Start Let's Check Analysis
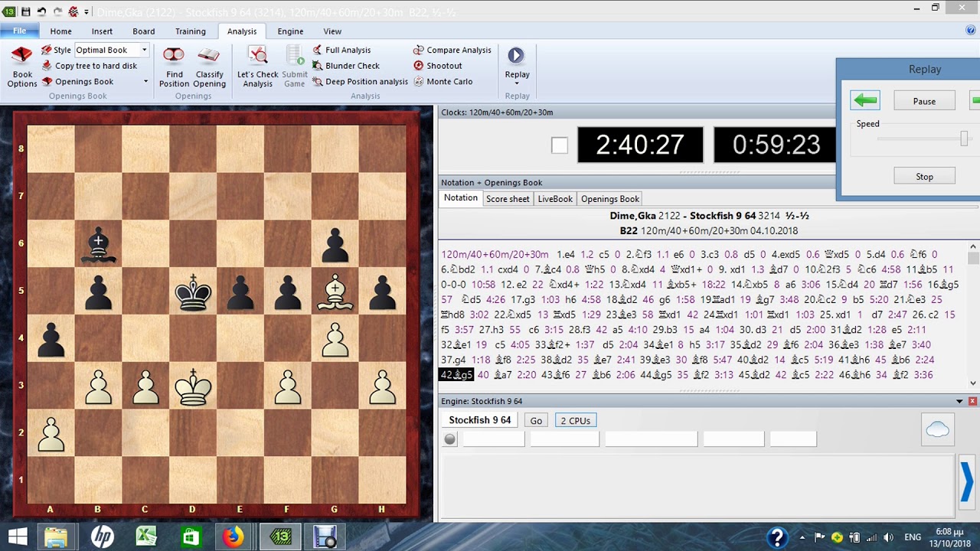Screen dimensions: 980x551 [x=257, y=67]
